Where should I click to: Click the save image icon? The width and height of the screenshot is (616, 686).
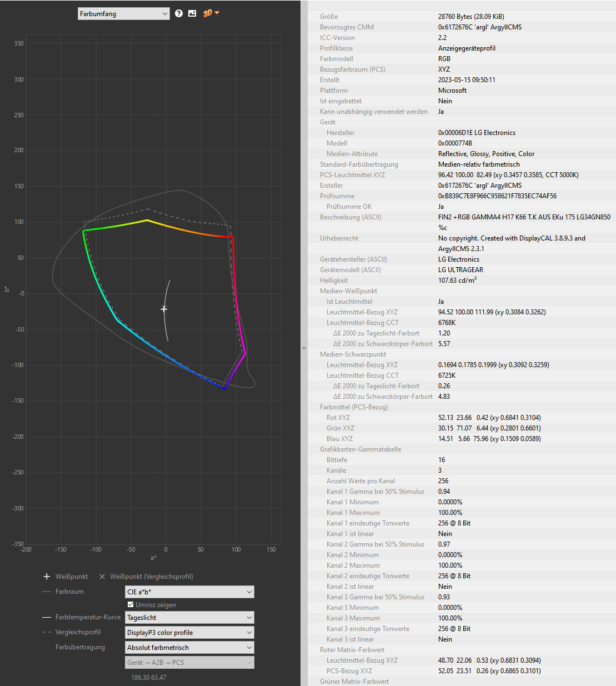192,13
